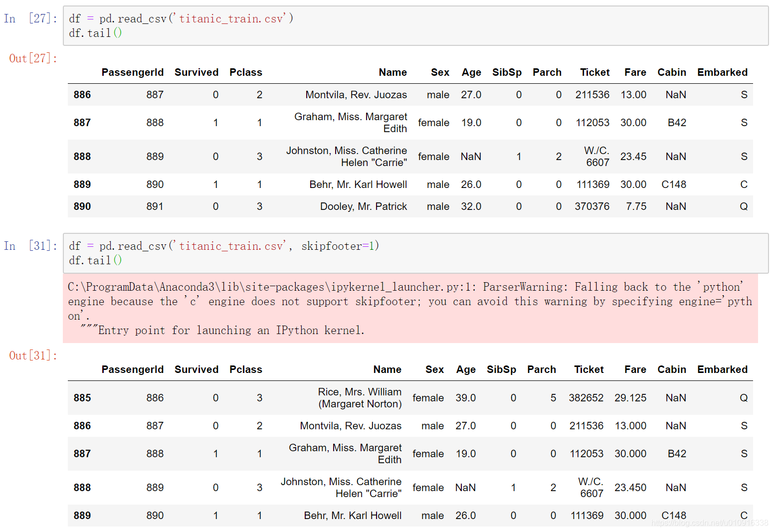Select the PassengerId column header
Image resolution: width=773 pixels, height=532 pixels.
(133, 72)
